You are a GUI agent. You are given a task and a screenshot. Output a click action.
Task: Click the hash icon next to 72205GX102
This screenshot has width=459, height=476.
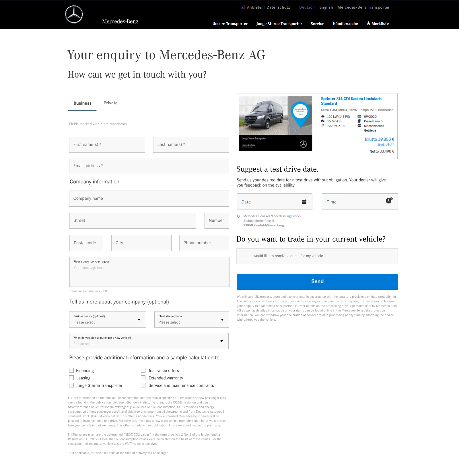pyautogui.click(x=323, y=126)
